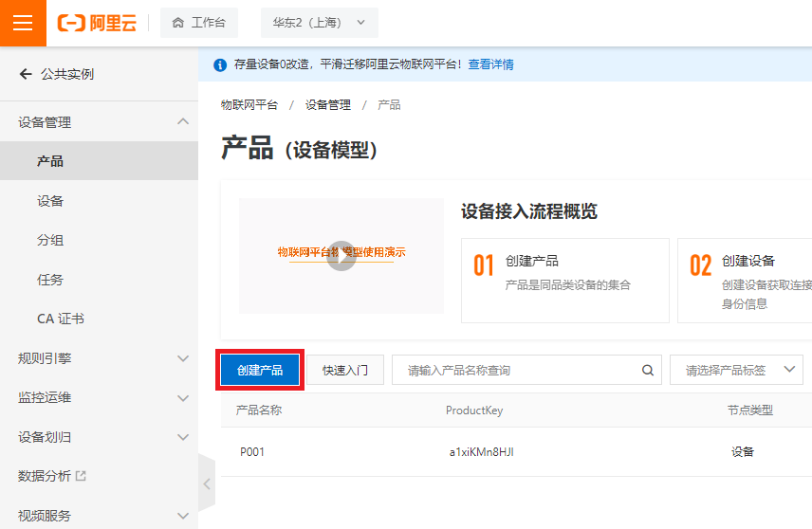Go to 设备管理 breadcrumb
This screenshot has width=812, height=529.
(x=328, y=105)
